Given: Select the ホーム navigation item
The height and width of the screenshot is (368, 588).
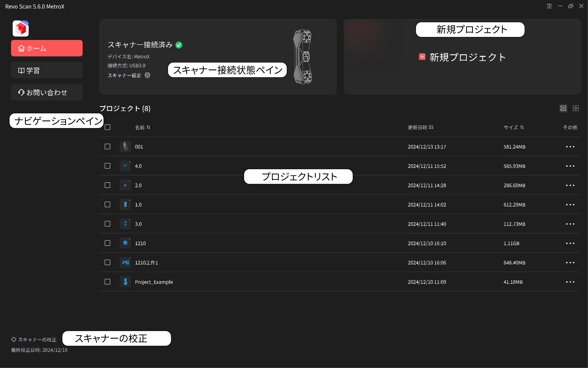Looking at the screenshot, I should (47, 48).
